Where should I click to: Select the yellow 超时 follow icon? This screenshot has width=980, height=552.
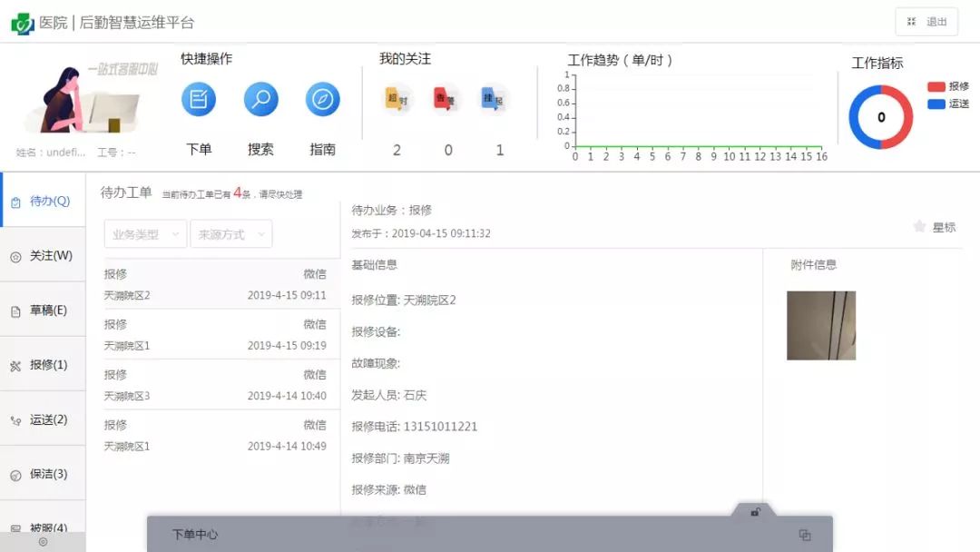click(396, 98)
